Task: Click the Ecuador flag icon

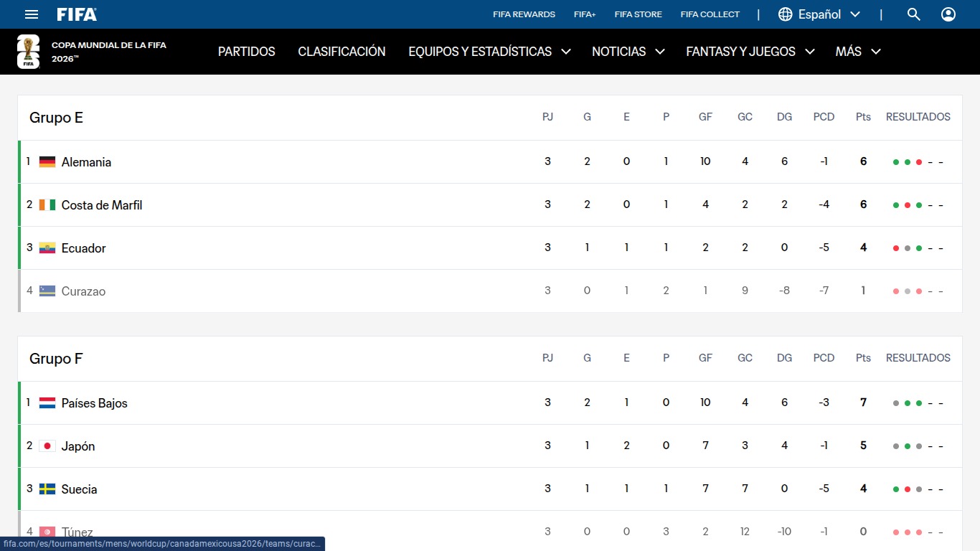Action: pyautogui.click(x=47, y=248)
